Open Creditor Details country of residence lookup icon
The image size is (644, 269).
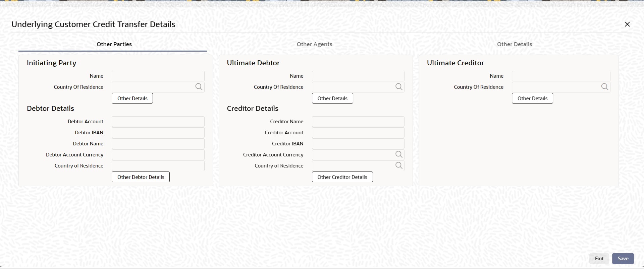pos(399,165)
